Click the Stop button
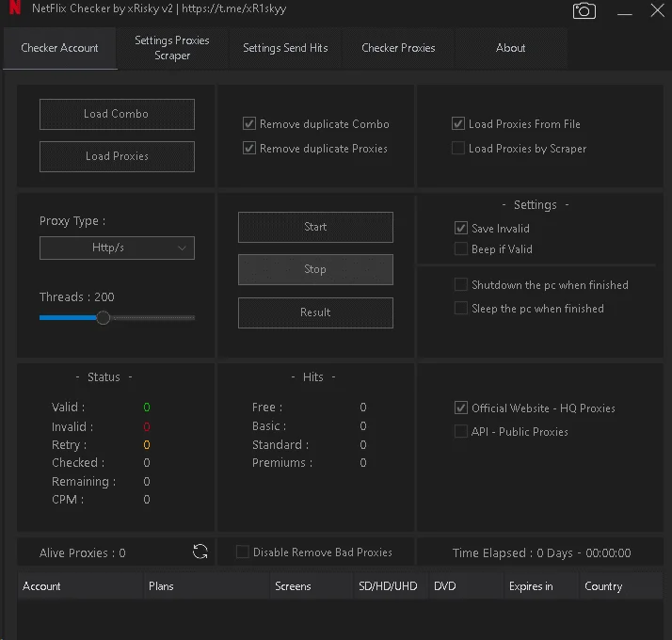The height and width of the screenshot is (640, 672). pos(315,269)
